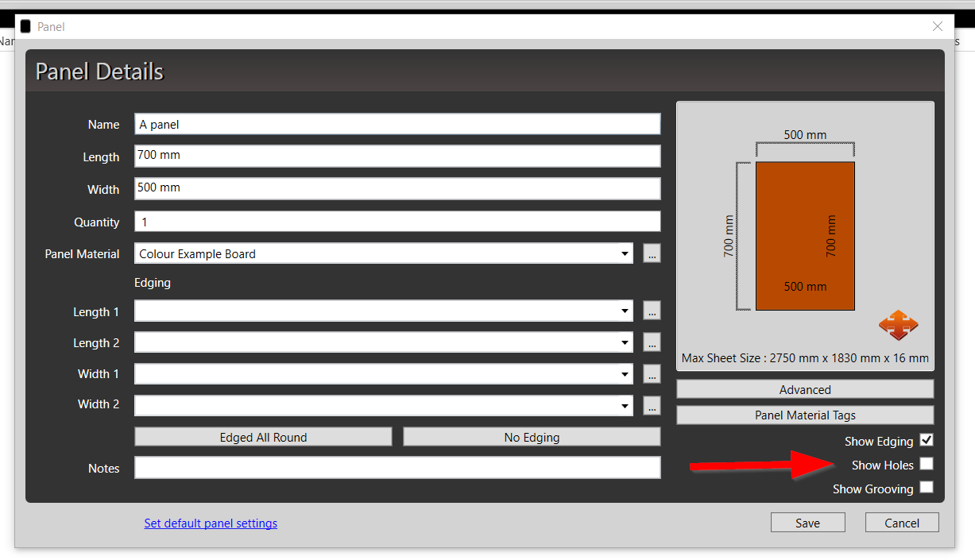Image resolution: width=975 pixels, height=560 pixels.
Task: Close the Panel window
Action: [938, 26]
